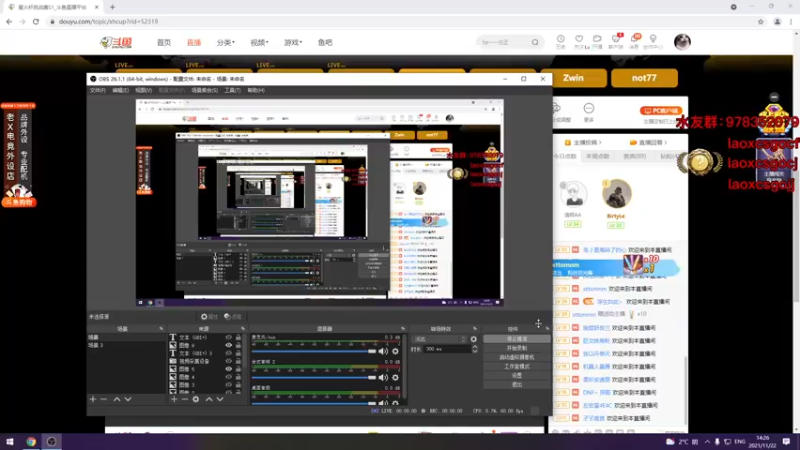The image size is (800, 450).
Task: Open the 视图(V) menu in OBS
Action: tap(143, 90)
